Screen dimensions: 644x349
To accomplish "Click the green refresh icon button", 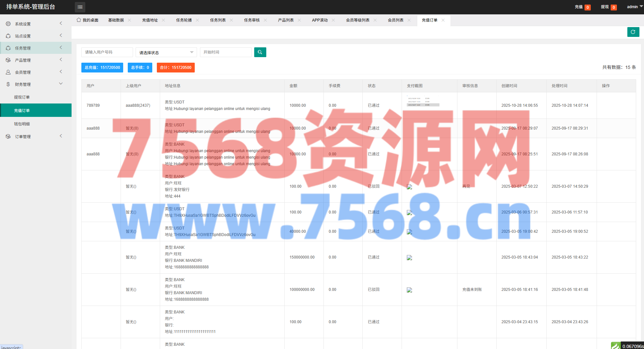I will point(633,32).
